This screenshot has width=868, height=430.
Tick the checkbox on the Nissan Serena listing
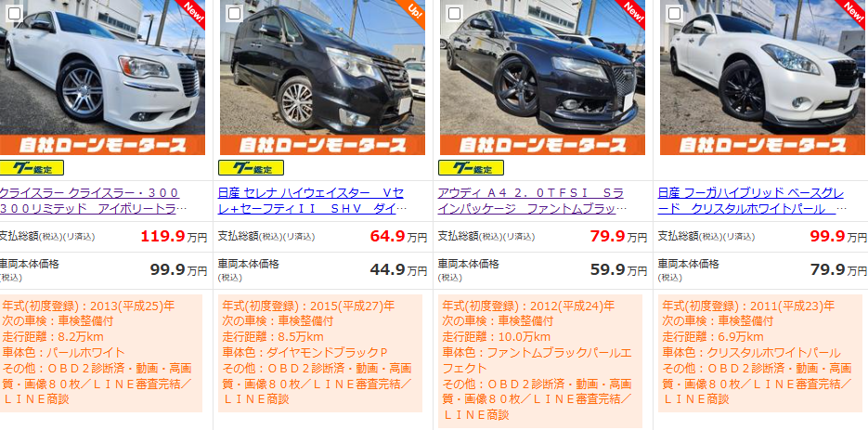(x=234, y=13)
